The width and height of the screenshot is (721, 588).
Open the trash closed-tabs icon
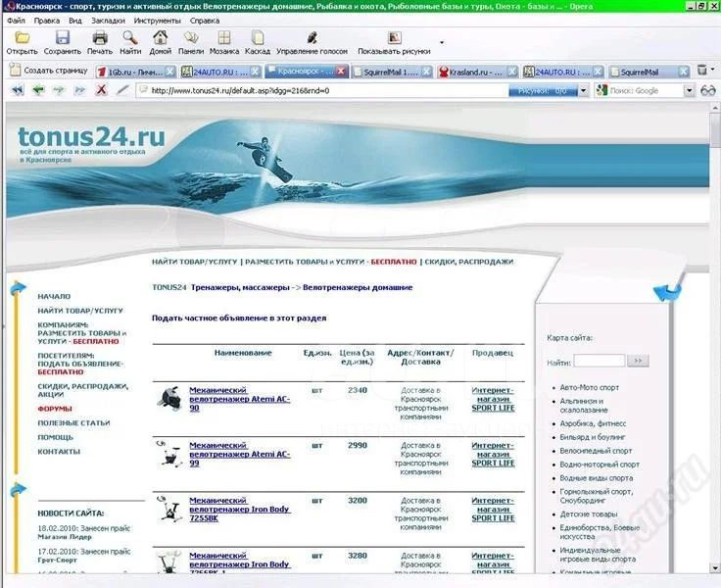tap(702, 70)
